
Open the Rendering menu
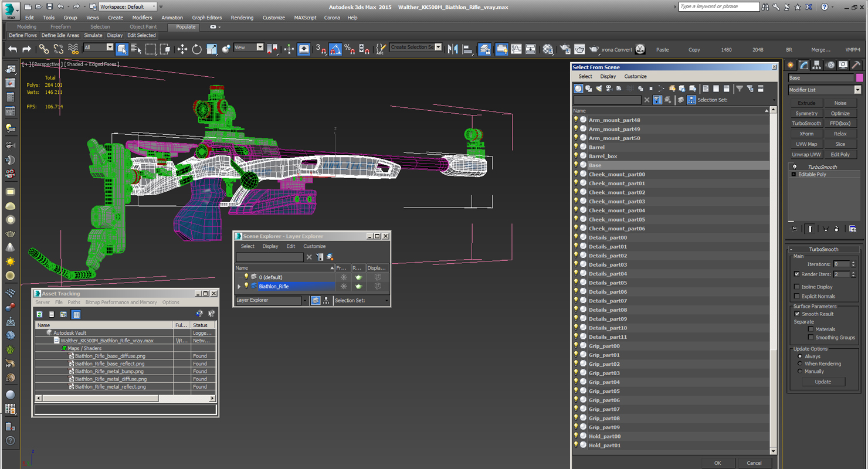click(x=242, y=18)
